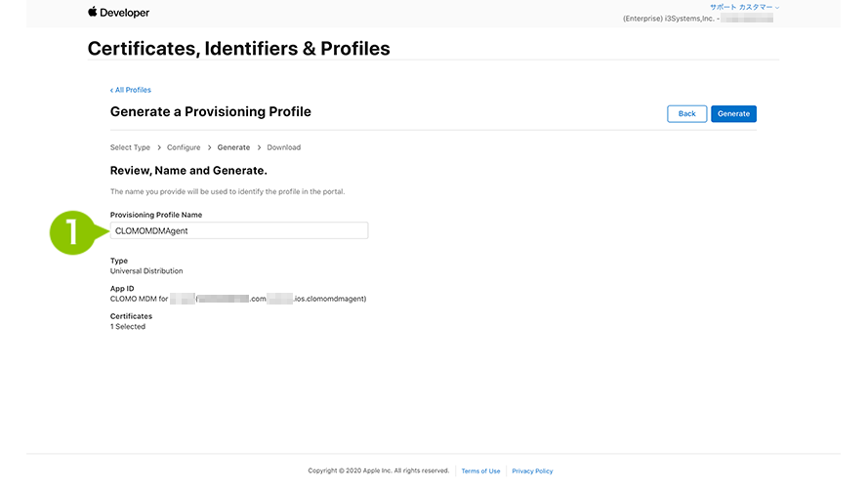This screenshot has width=868, height=488.
Task: Select the Generate breadcrumb step
Action: [x=233, y=147]
